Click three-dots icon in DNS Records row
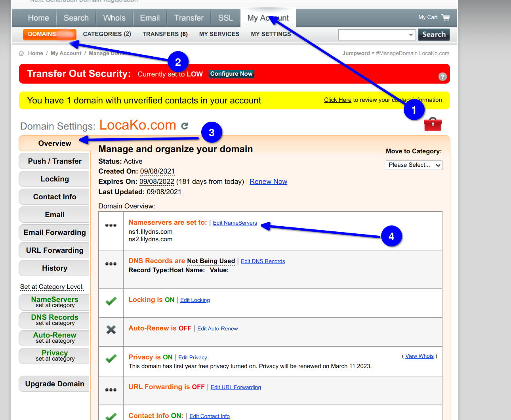 coord(111,263)
